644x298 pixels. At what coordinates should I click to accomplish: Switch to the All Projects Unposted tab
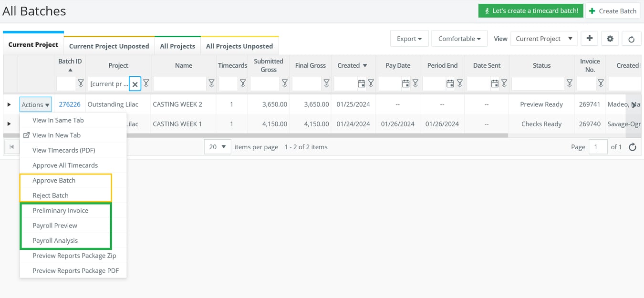239,46
